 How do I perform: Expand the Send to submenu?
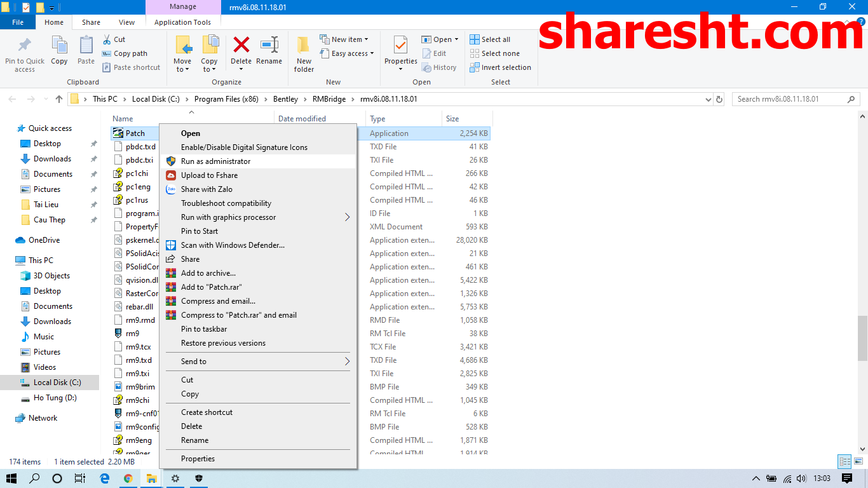click(x=257, y=362)
